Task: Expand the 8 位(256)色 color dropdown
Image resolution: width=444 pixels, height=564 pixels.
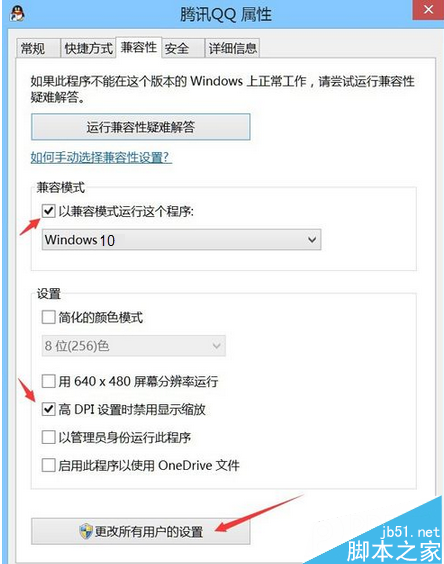Action: click(x=133, y=346)
